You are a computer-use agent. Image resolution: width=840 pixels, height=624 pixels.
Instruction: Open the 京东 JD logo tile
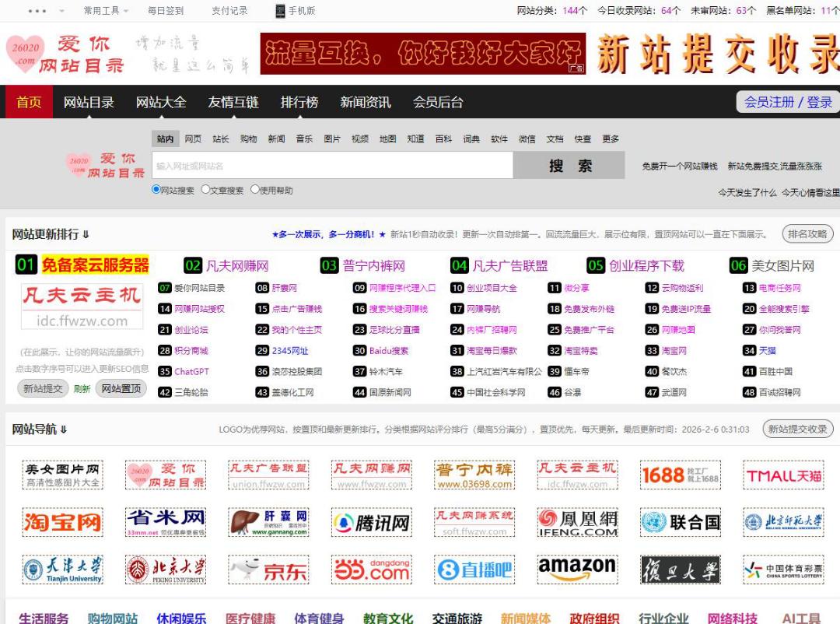click(x=268, y=570)
